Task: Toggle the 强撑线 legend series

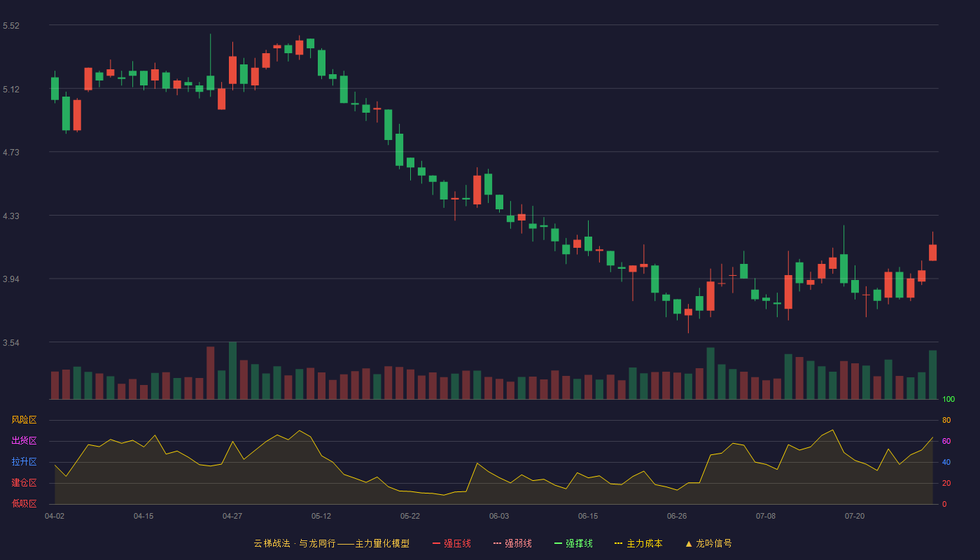Action: pyautogui.click(x=573, y=543)
